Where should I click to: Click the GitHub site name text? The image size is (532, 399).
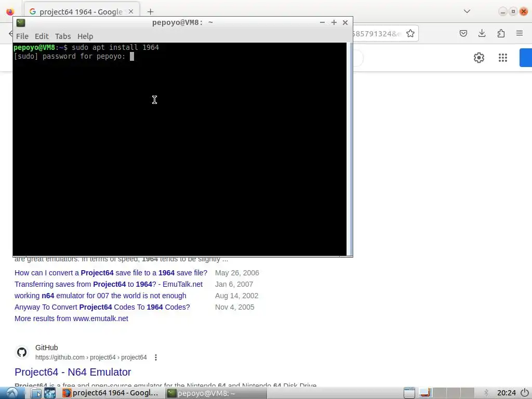point(46,348)
